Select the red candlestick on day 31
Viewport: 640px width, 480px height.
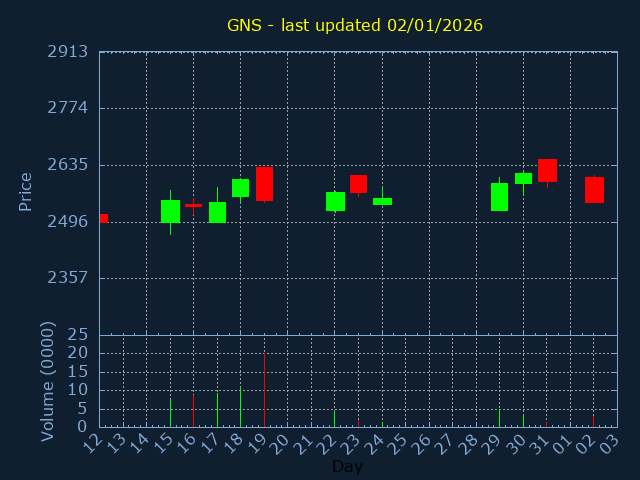(547, 170)
